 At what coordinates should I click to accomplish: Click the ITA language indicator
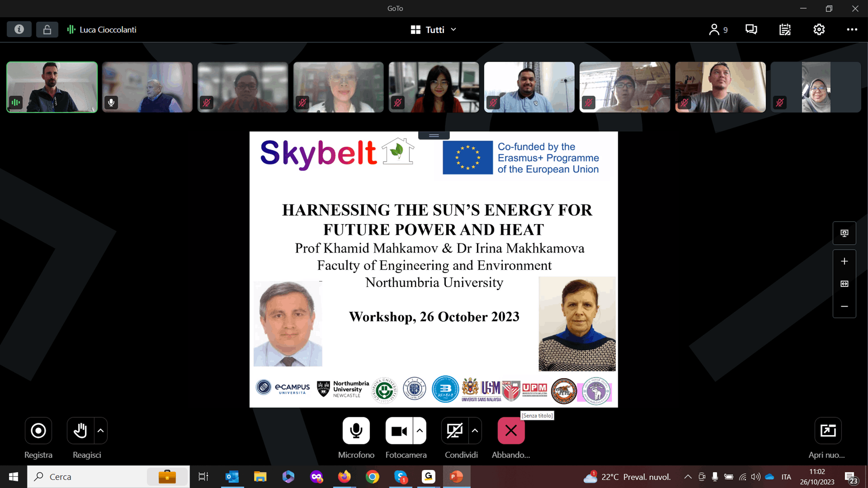tap(786, 477)
